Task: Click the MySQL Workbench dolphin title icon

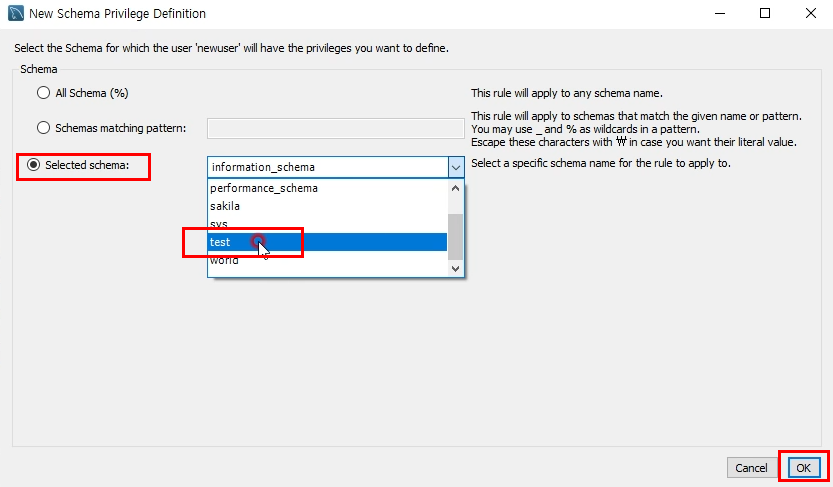Action: (x=16, y=13)
